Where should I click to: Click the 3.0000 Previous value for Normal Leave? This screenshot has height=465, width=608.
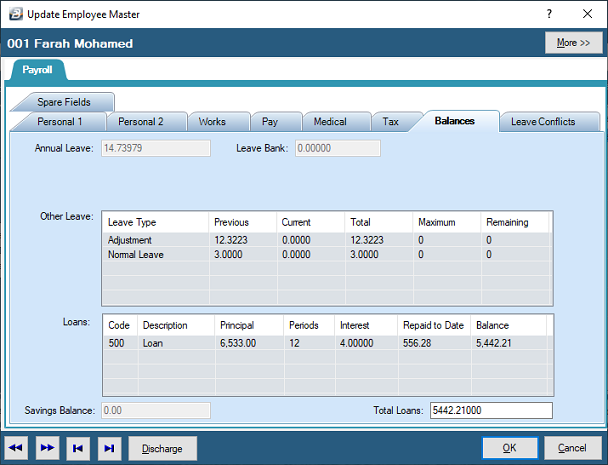pos(228,254)
